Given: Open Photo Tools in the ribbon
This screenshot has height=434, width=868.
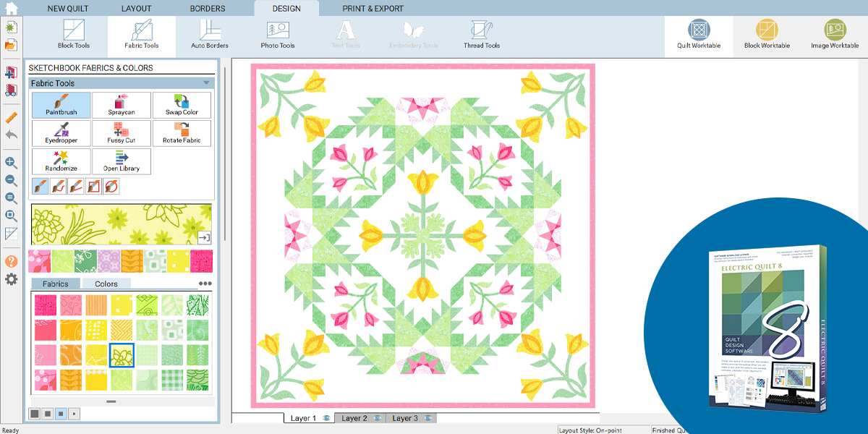Looking at the screenshot, I should pos(278,35).
